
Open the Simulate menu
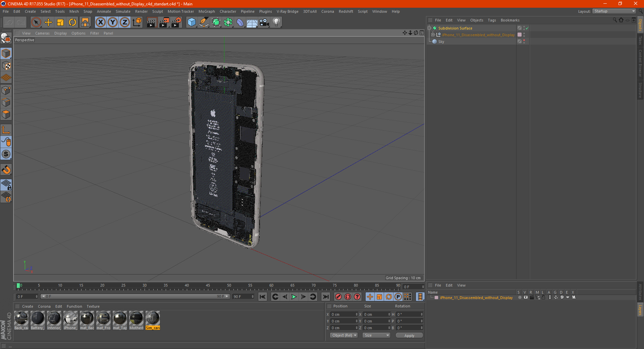coord(123,11)
